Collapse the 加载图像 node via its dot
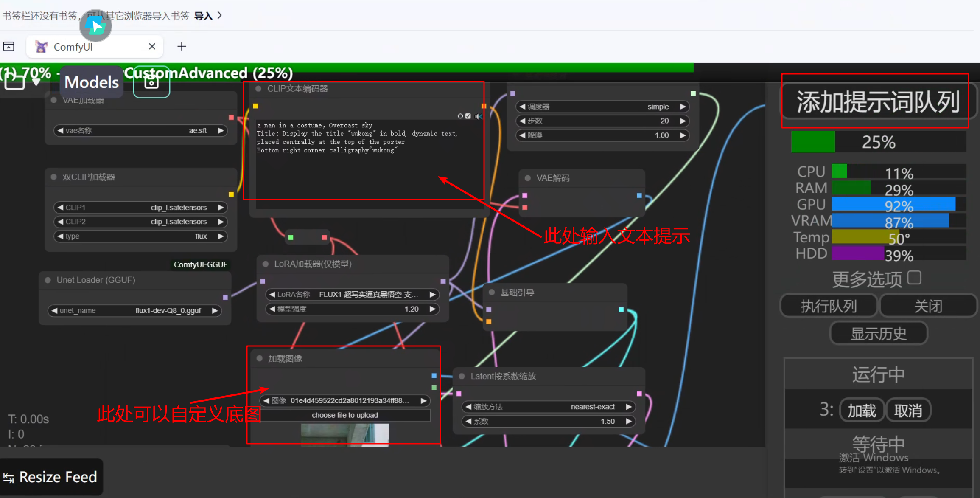Screen dimensions: 980x498 click(x=260, y=358)
